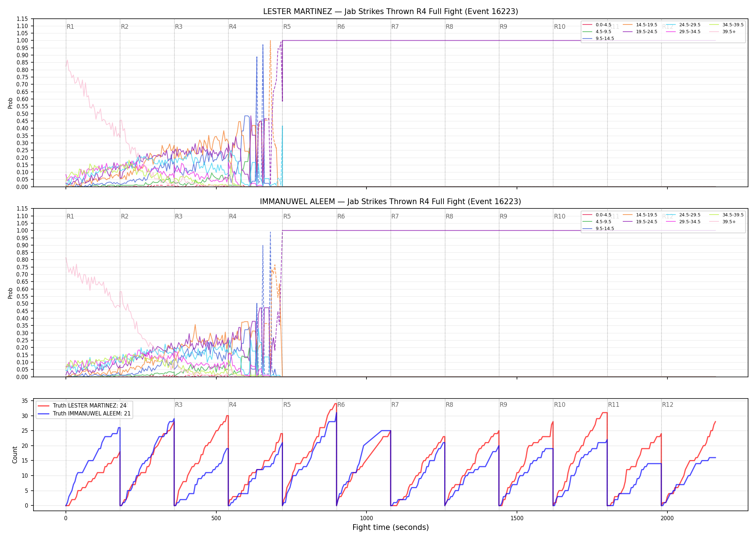The width and height of the screenshot is (756, 540).
Task: Click the R2 round label in the Lester Martinez chart
Action: (125, 27)
